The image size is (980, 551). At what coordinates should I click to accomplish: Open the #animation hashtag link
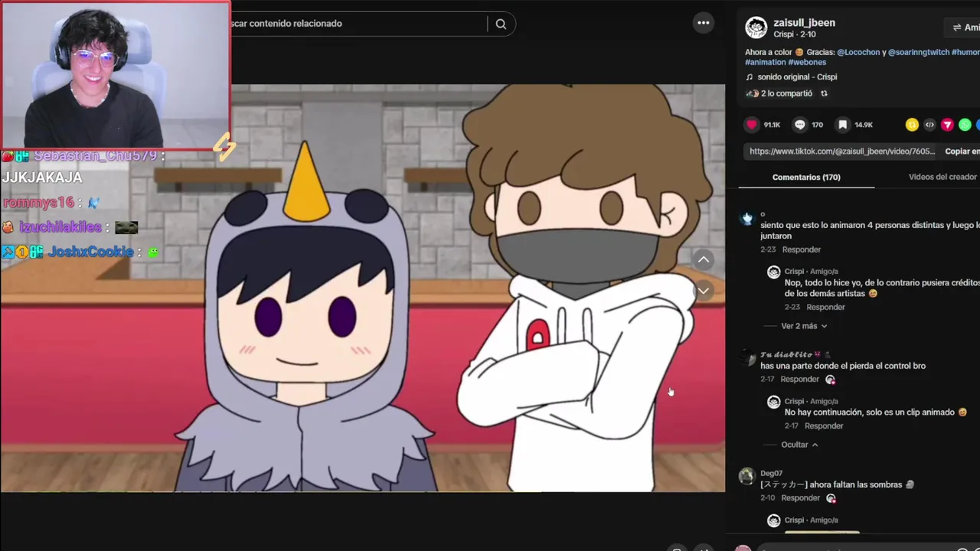(x=766, y=63)
